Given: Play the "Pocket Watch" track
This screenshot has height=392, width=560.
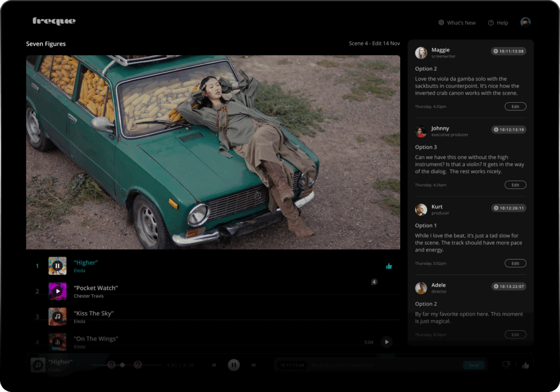Looking at the screenshot, I should [x=57, y=291].
